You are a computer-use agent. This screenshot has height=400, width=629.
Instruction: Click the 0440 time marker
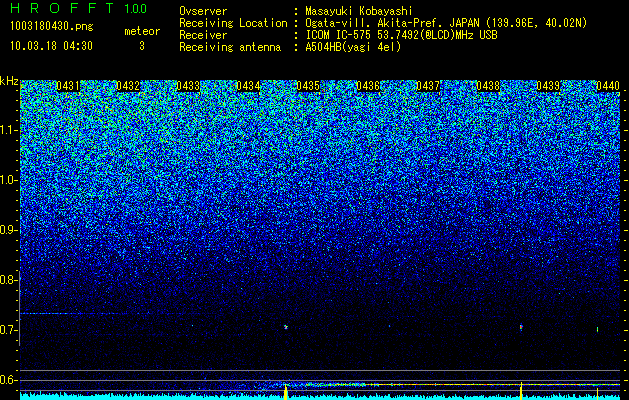(608, 86)
